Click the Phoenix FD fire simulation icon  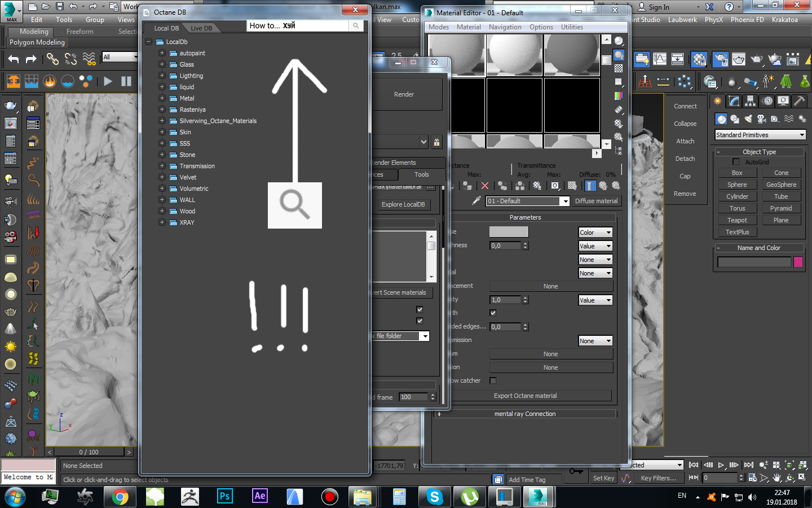tap(50, 81)
